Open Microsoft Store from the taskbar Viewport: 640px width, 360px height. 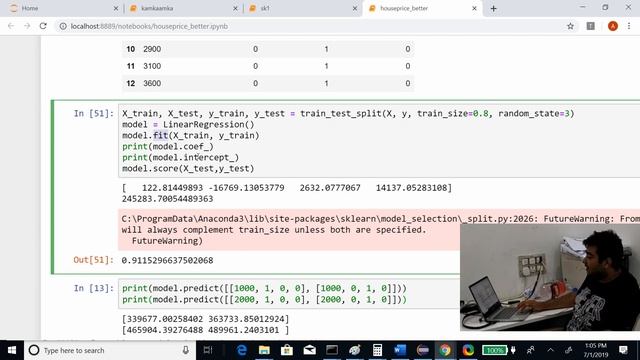(287, 350)
